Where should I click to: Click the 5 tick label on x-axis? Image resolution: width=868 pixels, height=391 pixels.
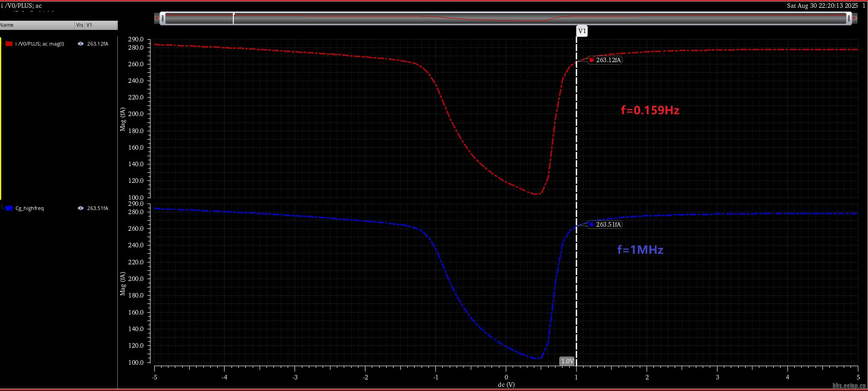click(x=858, y=377)
